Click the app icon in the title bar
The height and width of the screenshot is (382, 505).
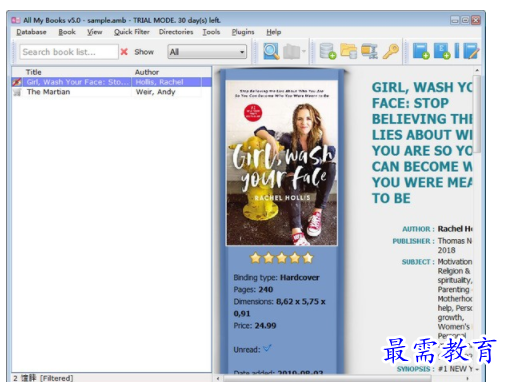[x=16, y=20]
